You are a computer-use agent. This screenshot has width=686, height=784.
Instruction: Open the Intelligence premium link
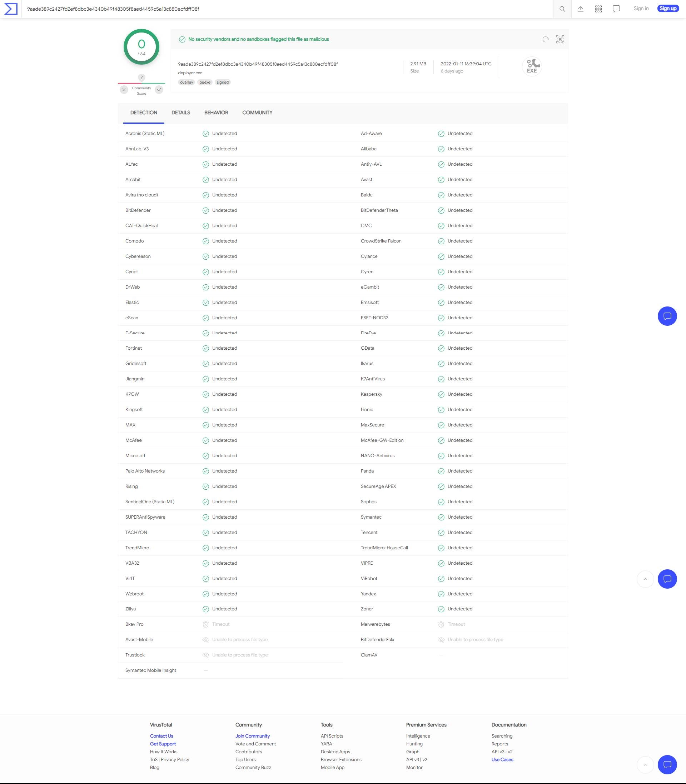pos(418,736)
